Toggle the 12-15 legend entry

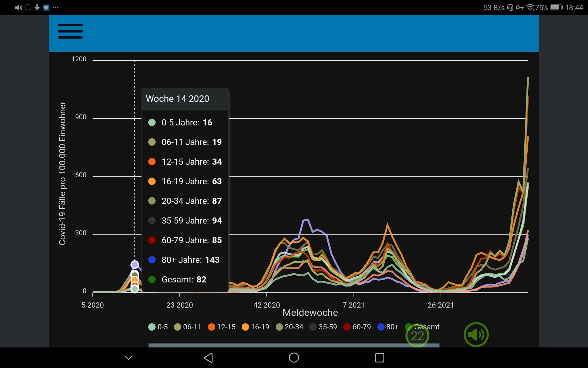point(222,327)
